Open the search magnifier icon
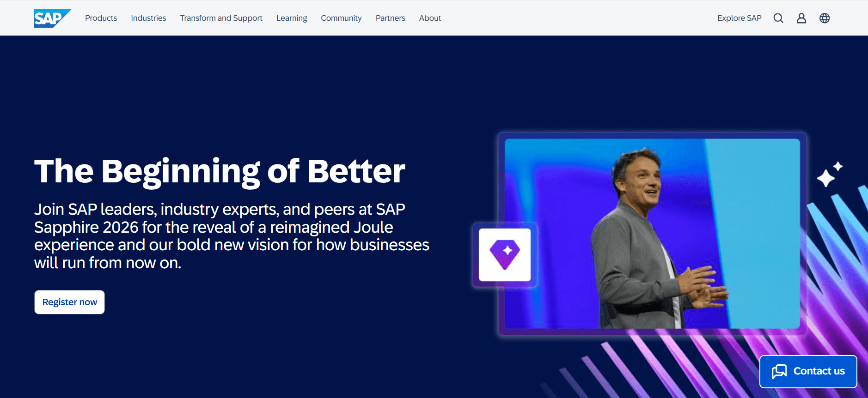 (x=778, y=18)
